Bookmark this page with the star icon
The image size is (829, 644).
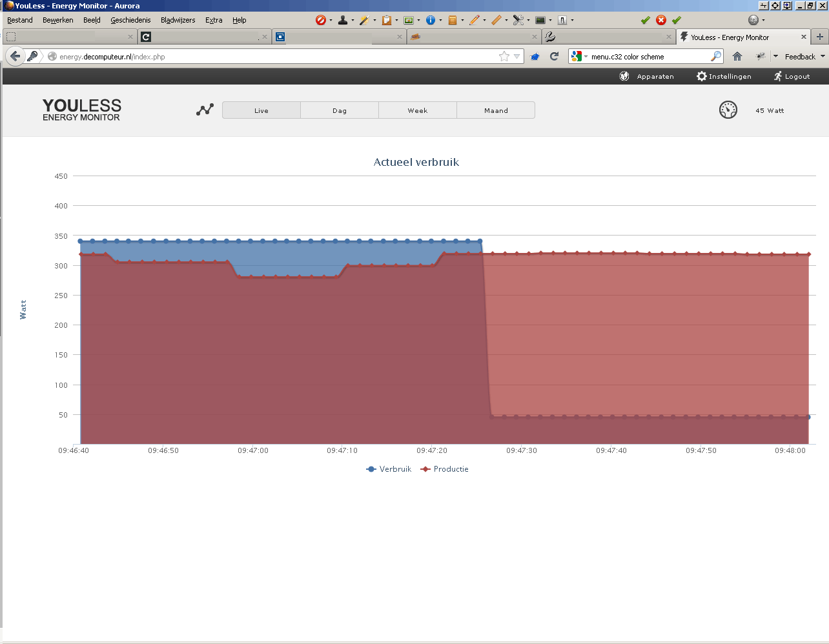504,56
